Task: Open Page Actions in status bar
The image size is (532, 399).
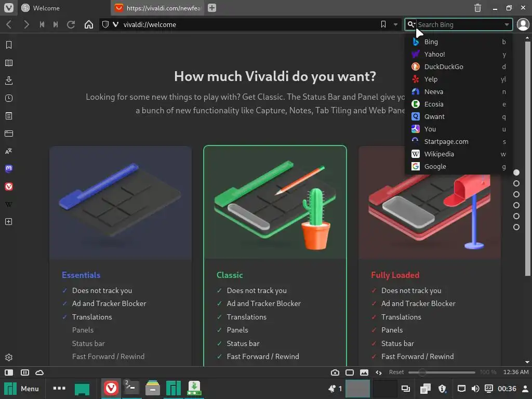Action: pos(379,373)
